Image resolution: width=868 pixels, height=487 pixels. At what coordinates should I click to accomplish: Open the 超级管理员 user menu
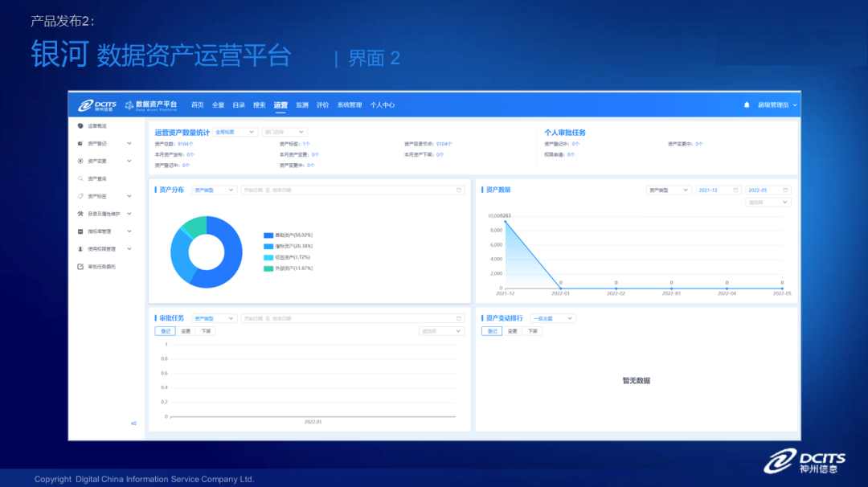[x=777, y=105]
